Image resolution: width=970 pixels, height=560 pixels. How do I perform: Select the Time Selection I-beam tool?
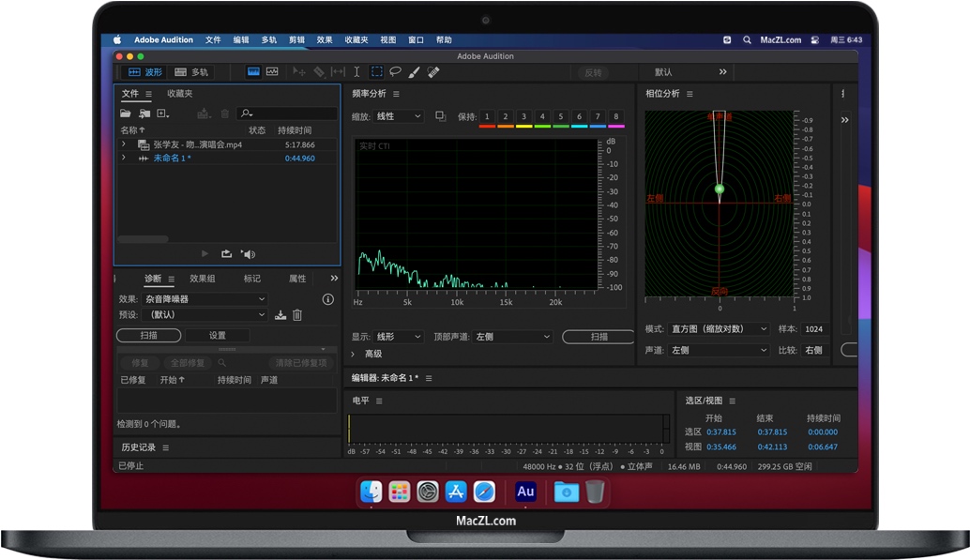[355, 72]
